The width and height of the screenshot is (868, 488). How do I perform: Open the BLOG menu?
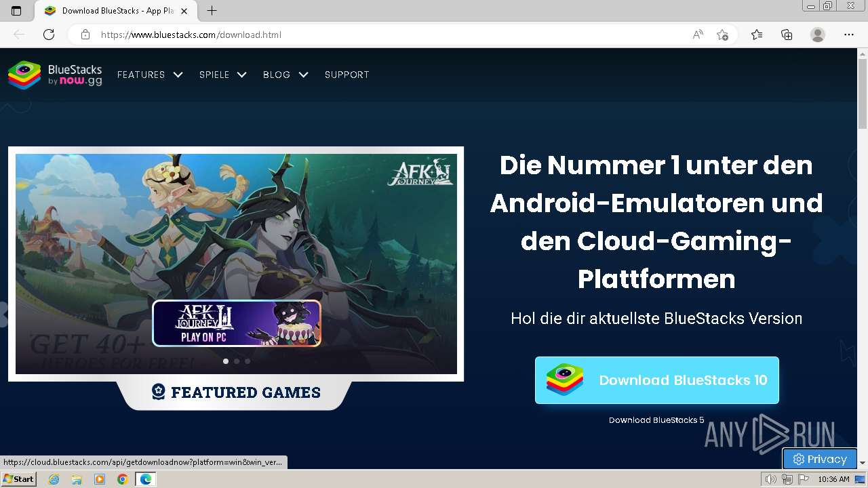tap(277, 75)
